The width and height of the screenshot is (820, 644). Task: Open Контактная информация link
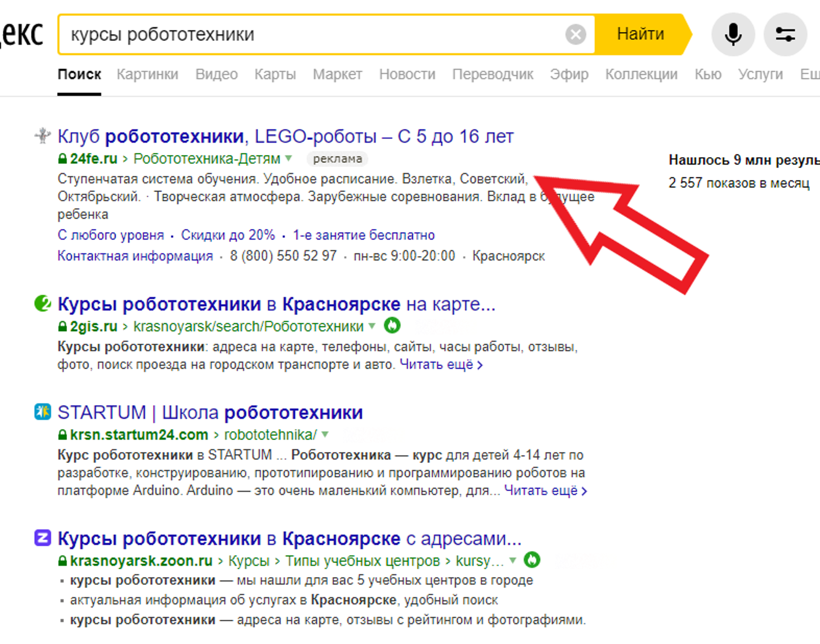pyautogui.click(x=135, y=256)
